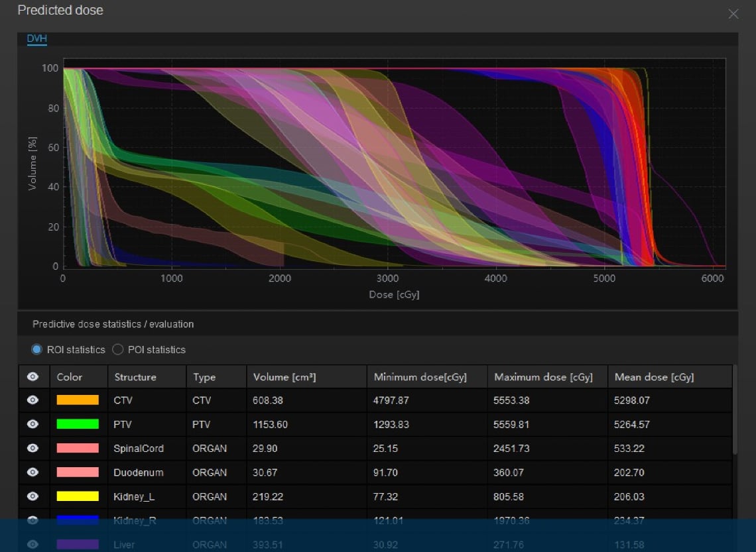The width and height of the screenshot is (756, 552).
Task: Click CTV maximum dose 5553.38
Action: point(511,400)
